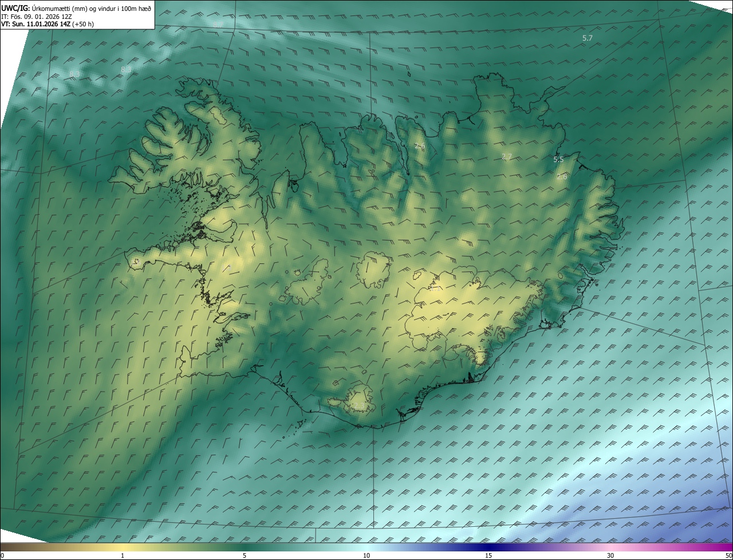Screen dimensions: 733x560
Task: Click the 2.3 value on the southern glacier
Action: tap(358, 405)
